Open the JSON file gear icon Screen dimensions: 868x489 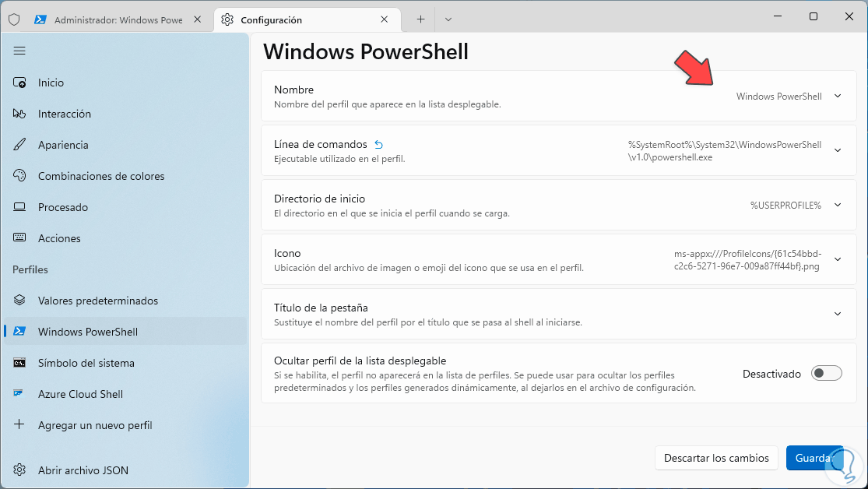[19, 470]
